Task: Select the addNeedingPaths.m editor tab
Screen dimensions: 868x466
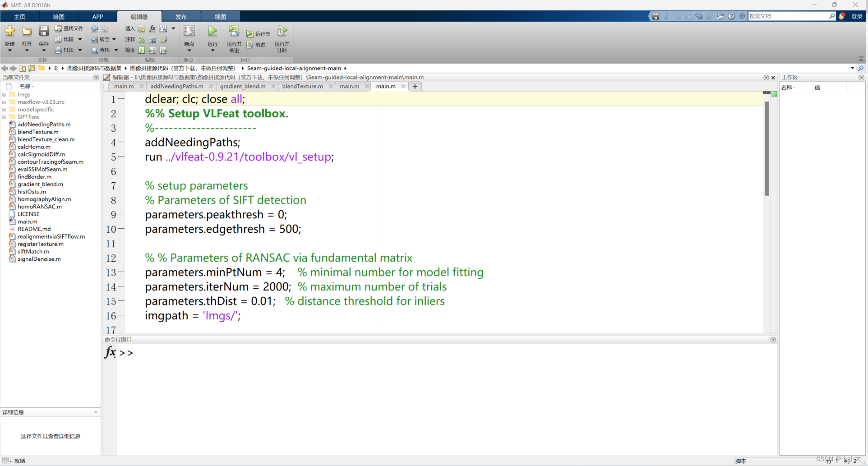Action: tap(177, 86)
